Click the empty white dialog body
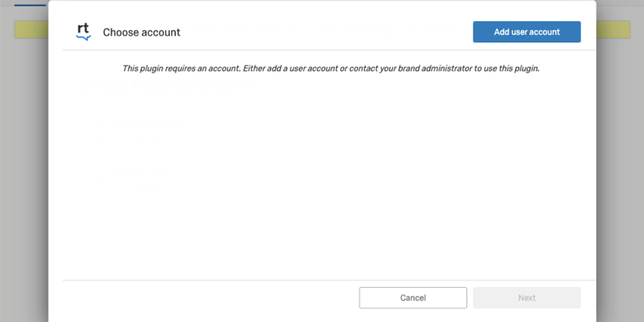This screenshot has width=644, height=322. 331,225
